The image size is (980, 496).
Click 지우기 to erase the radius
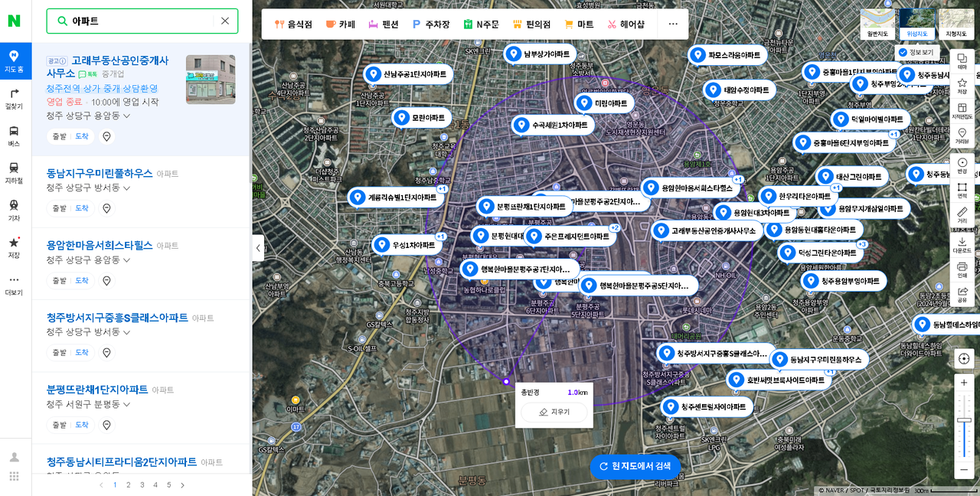[554, 412]
